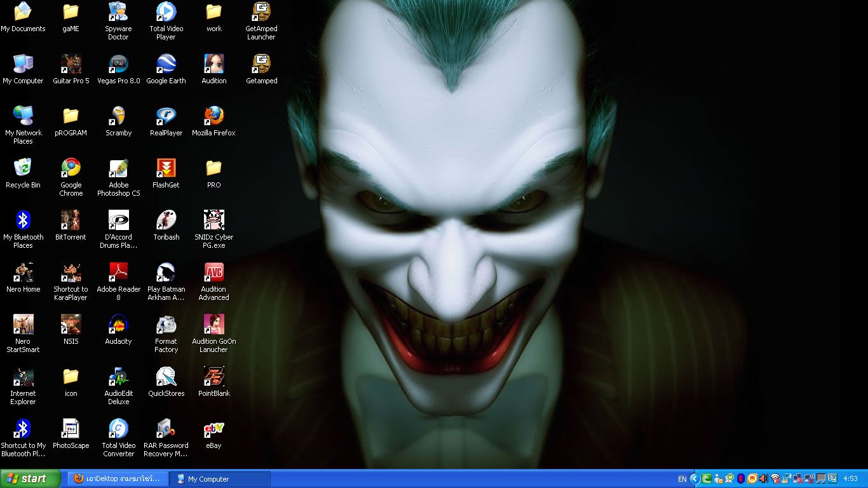Viewport: 868px width, 488px height.
Task: Launch the AudioEdit Deluxe shortcut
Action: coord(118,386)
